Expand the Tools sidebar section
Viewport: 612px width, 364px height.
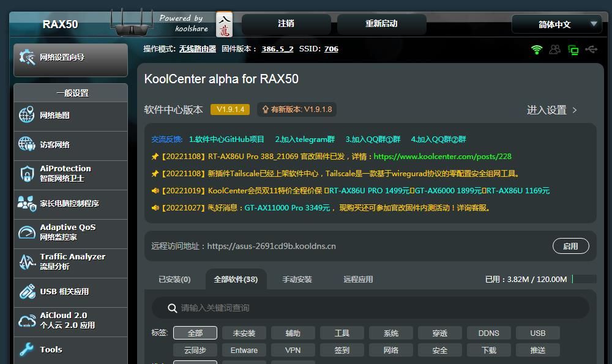[51, 349]
